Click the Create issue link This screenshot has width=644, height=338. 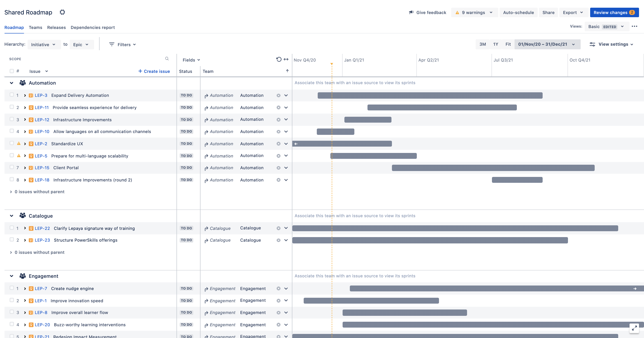tap(154, 71)
